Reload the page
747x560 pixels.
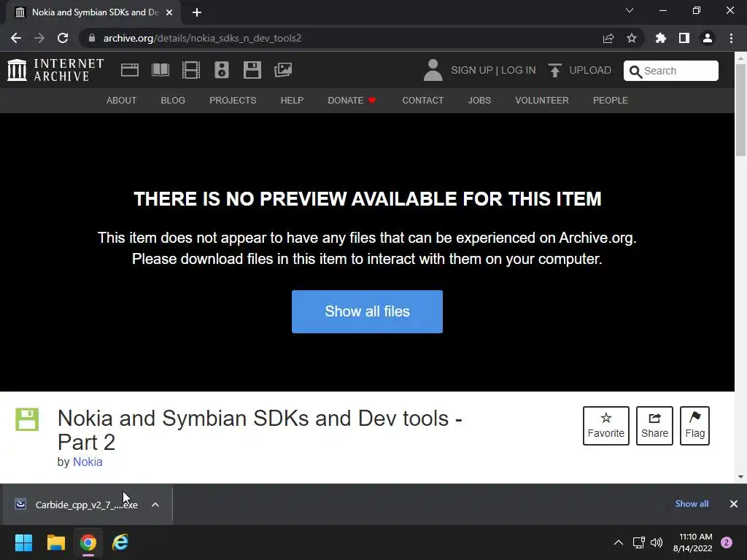click(x=63, y=38)
